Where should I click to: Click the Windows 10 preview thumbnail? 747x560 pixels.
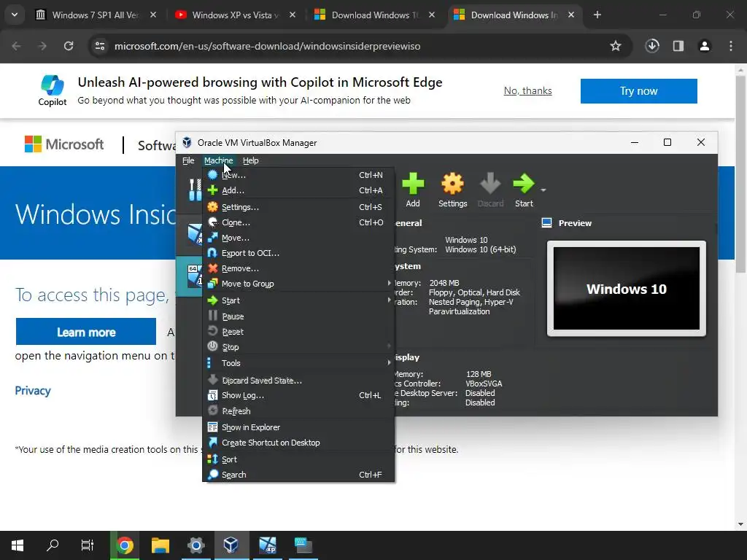pyautogui.click(x=627, y=289)
